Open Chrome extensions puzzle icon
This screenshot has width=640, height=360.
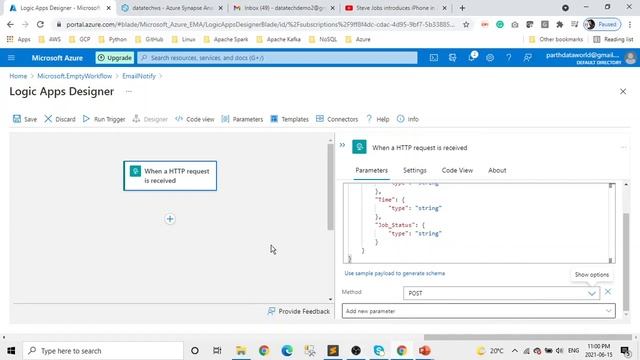560,24
